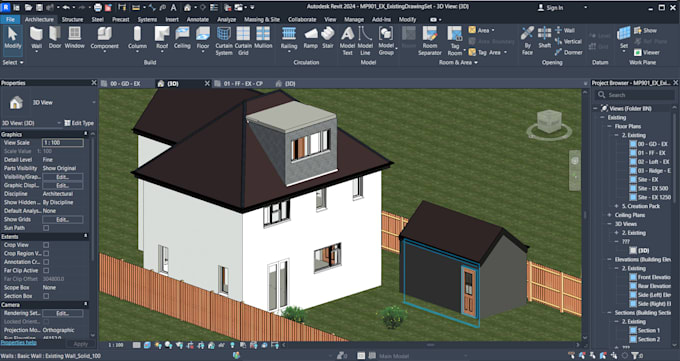
Task: Collapse the Elevations tree node
Action: click(x=609, y=259)
